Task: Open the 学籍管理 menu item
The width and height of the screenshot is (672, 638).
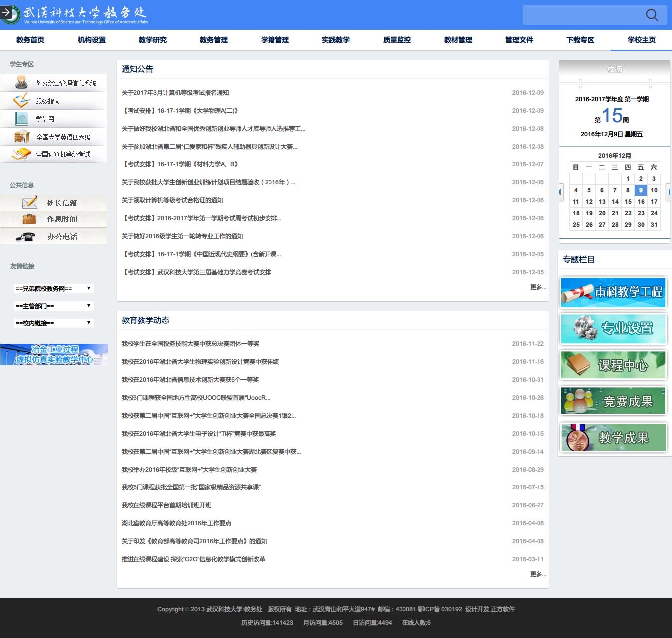Action: coord(275,40)
